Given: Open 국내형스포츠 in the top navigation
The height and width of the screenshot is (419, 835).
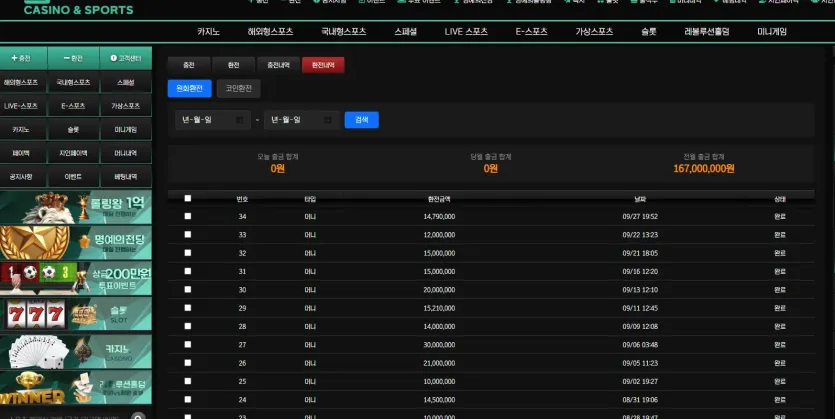Looking at the screenshot, I should [x=343, y=31].
